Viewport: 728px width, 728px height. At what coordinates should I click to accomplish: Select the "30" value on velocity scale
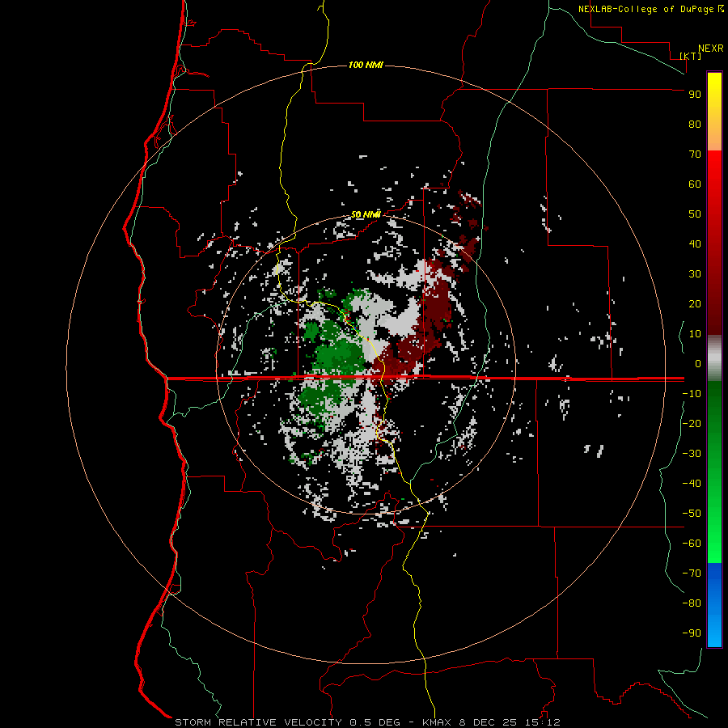pos(695,274)
